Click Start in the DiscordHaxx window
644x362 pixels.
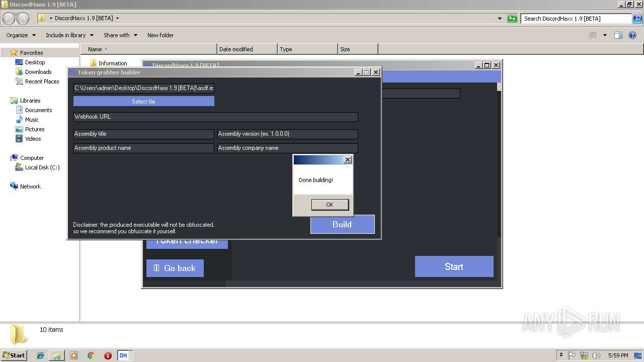454,266
